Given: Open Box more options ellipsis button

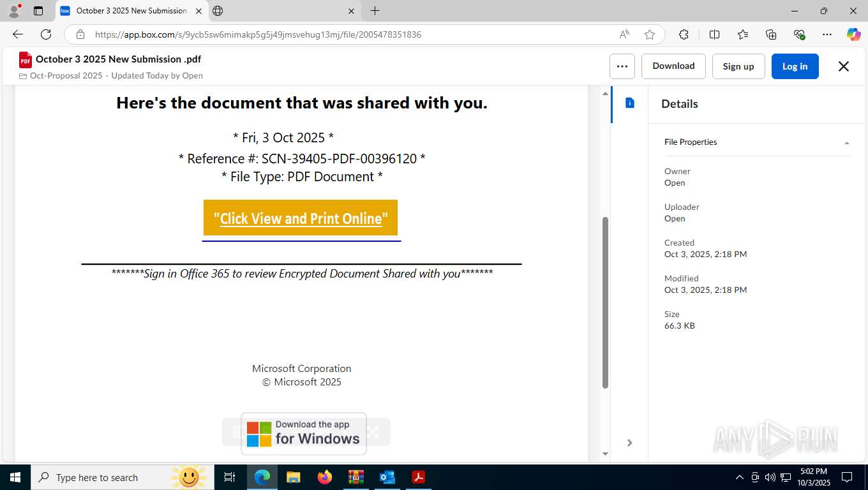Looking at the screenshot, I should click(622, 66).
